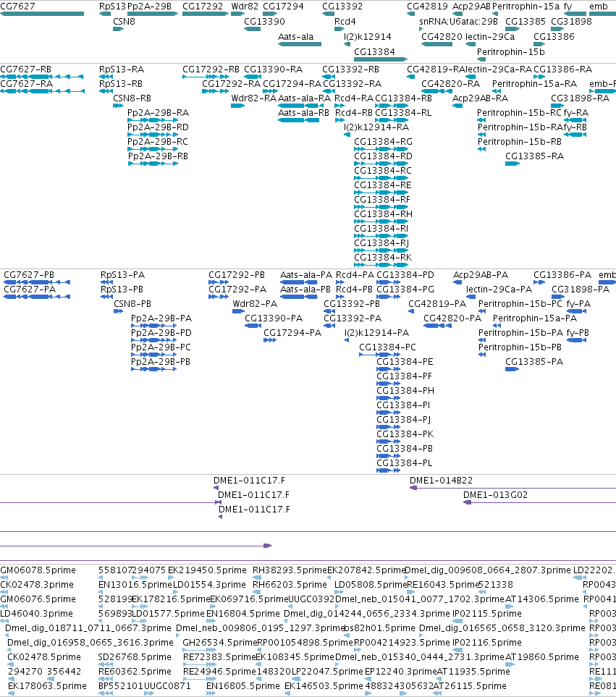
Task: Click the snRNA:U6atac:29B gene label
Action: (x=458, y=22)
